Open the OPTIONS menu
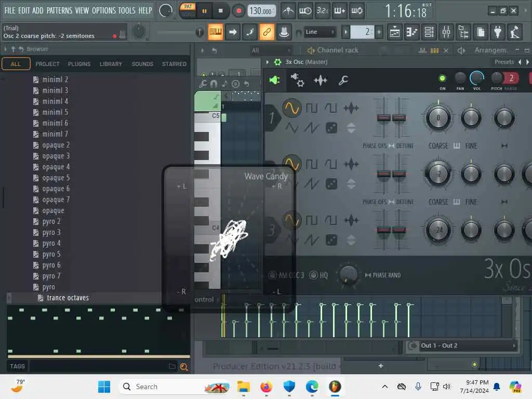Viewport: 532px width, 399px height. coord(104,10)
